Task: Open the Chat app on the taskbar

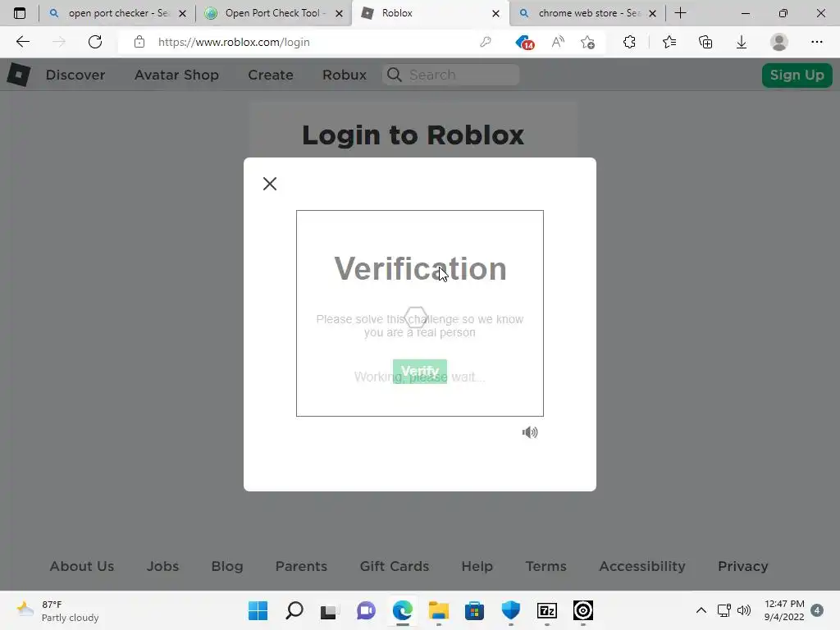Action: [366, 610]
